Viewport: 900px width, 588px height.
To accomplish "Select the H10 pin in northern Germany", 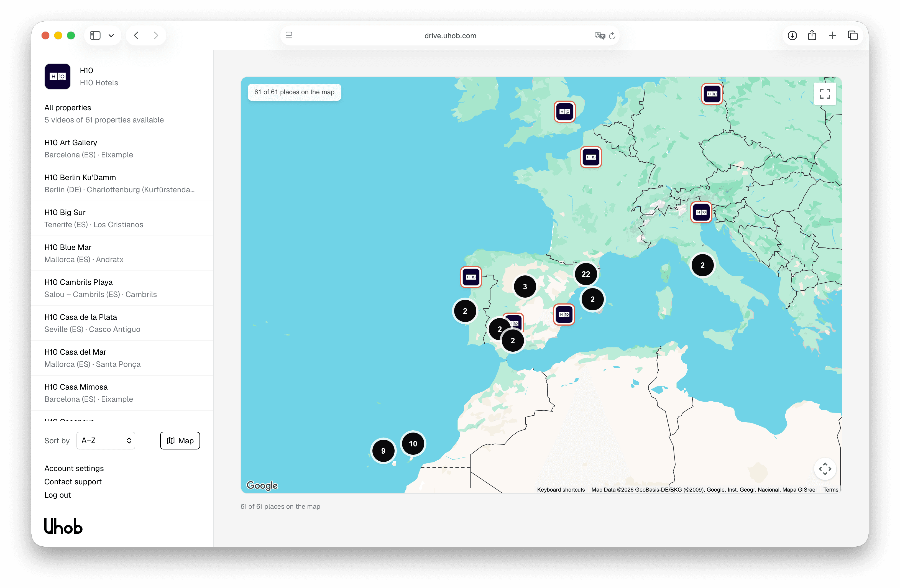I will 712,94.
